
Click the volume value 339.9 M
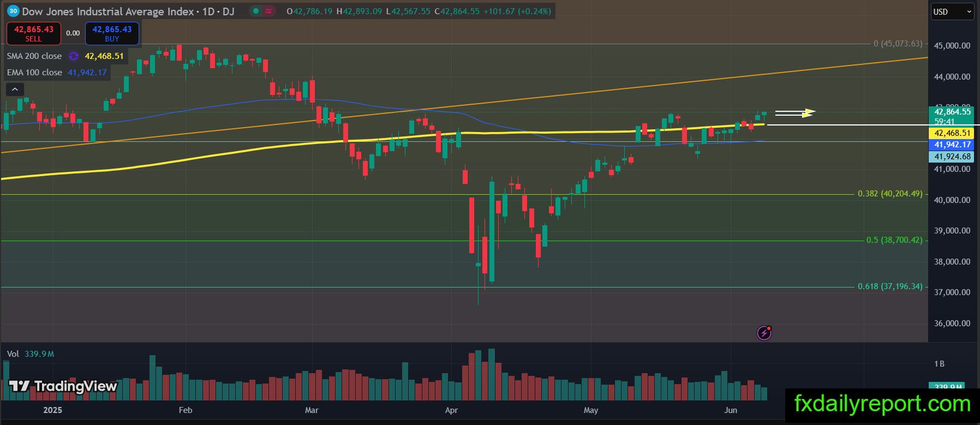39,354
